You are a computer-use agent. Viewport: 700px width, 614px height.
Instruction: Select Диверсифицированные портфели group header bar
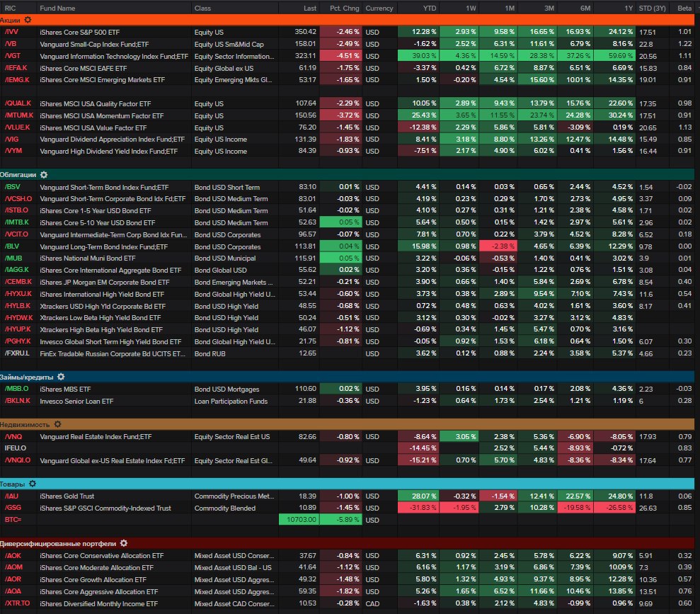click(348, 543)
